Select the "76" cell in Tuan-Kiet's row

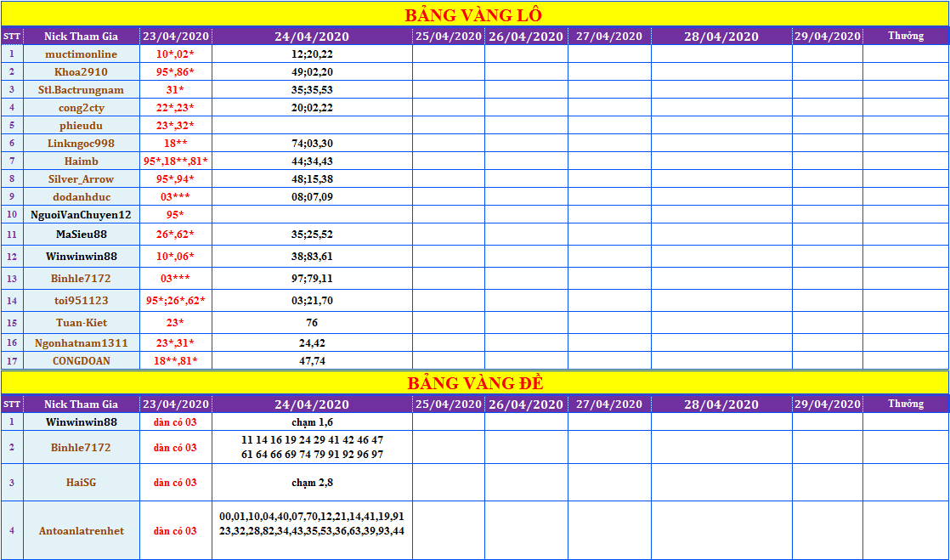pos(312,322)
